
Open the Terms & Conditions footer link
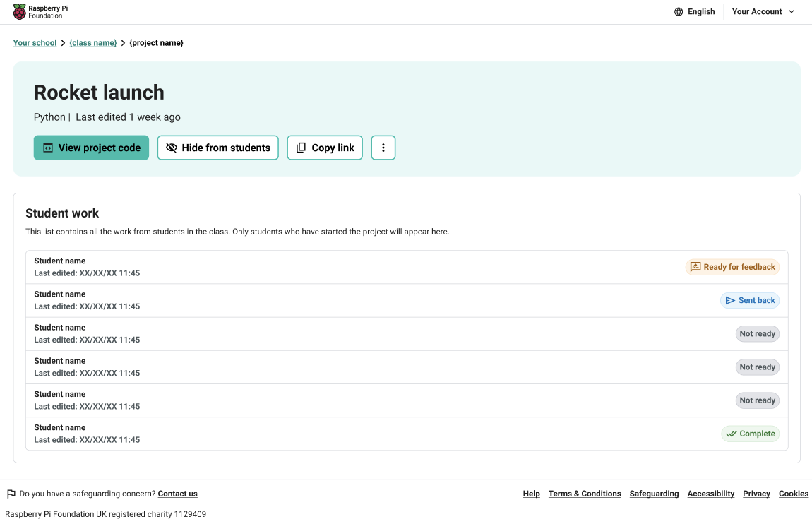585,494
